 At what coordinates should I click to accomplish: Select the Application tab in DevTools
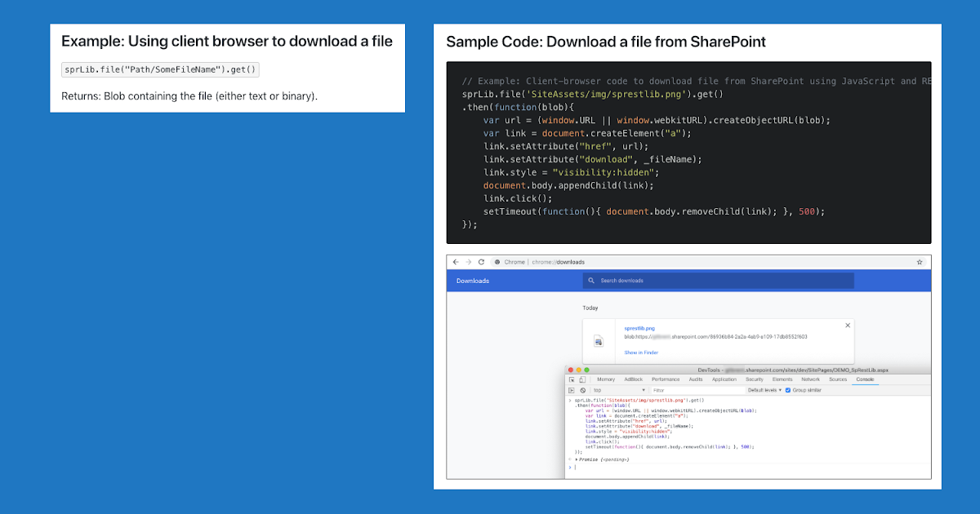click(x=724, y=379)
